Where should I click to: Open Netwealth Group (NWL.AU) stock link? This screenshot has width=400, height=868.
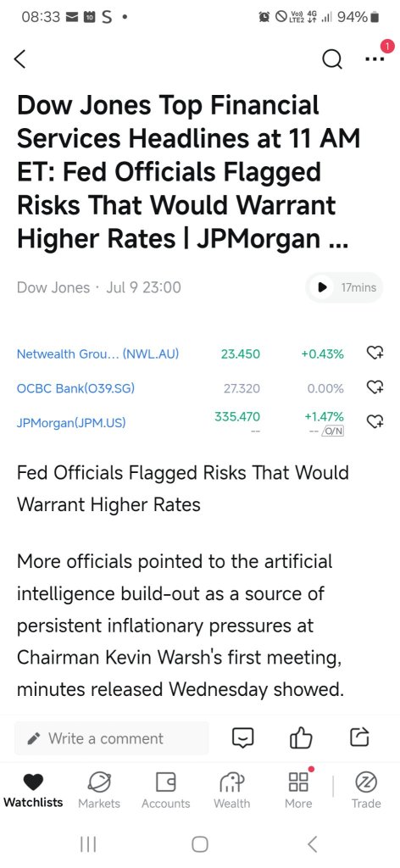click(x=98, y=353)
